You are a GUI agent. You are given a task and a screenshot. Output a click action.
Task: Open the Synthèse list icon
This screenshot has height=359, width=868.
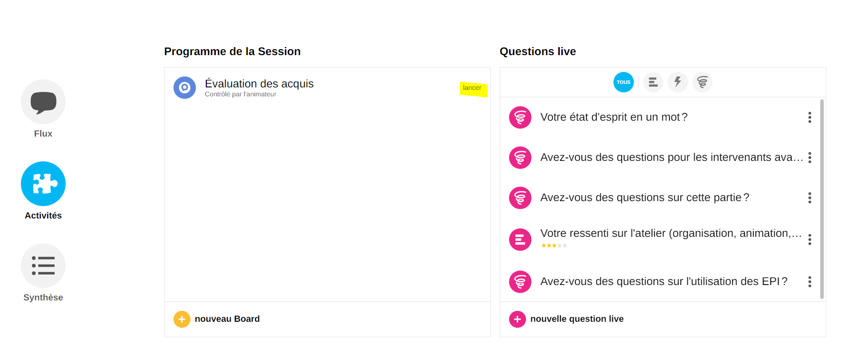(43, 266)
